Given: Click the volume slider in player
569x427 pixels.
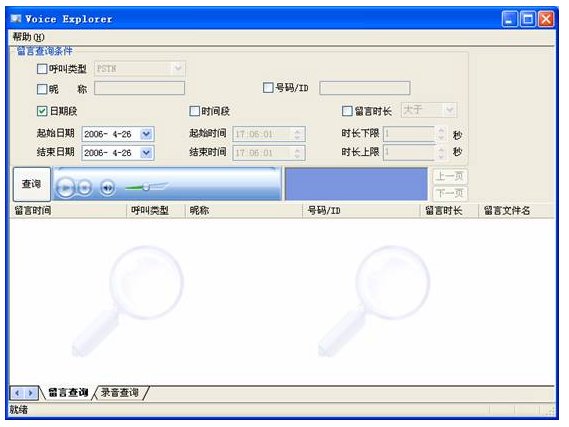Looking at the screenshot, I should pos(146,187).
